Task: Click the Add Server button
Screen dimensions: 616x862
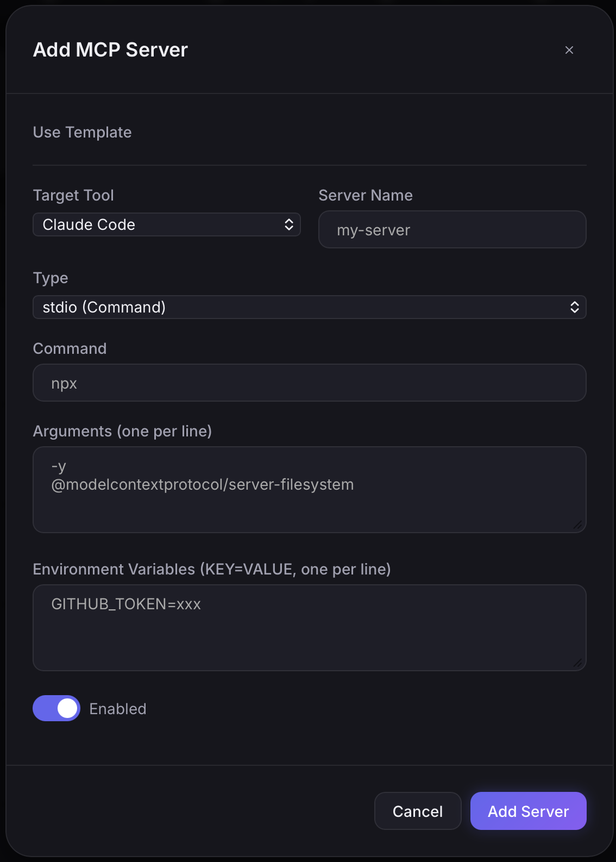Action: click(x=529, y=811)
